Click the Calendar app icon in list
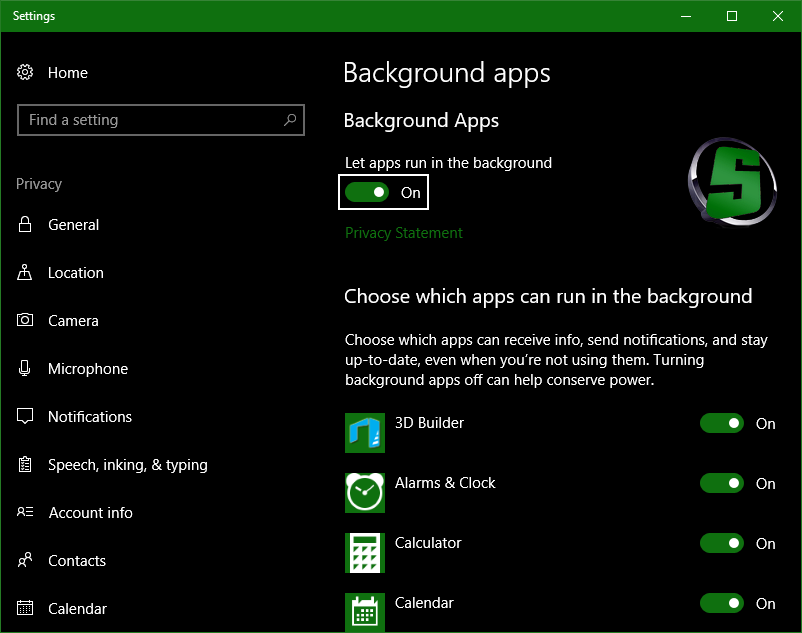 click(x=365, y=613)
